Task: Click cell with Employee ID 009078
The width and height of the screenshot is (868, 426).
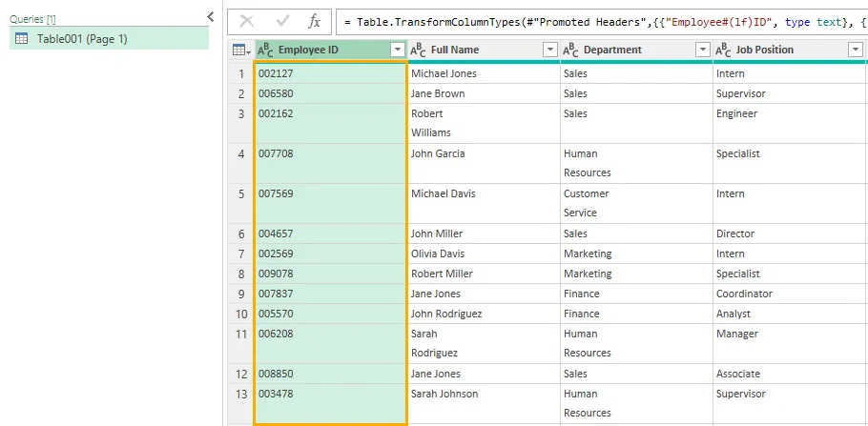Action: [x=331, y=274]
